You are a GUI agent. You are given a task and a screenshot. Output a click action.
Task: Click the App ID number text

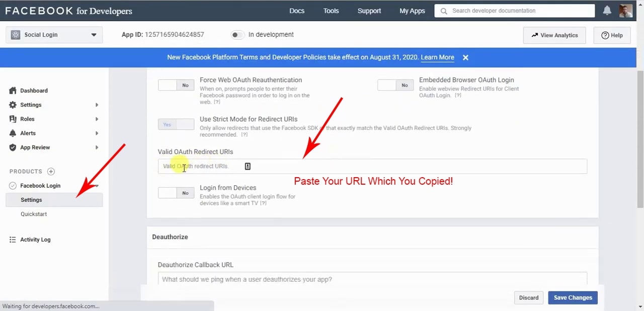(175, 35)
